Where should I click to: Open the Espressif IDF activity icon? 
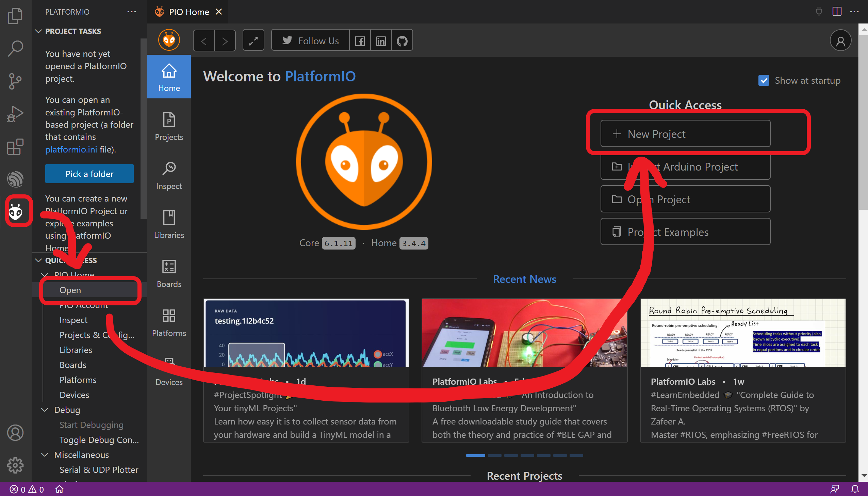pos(15,179)
